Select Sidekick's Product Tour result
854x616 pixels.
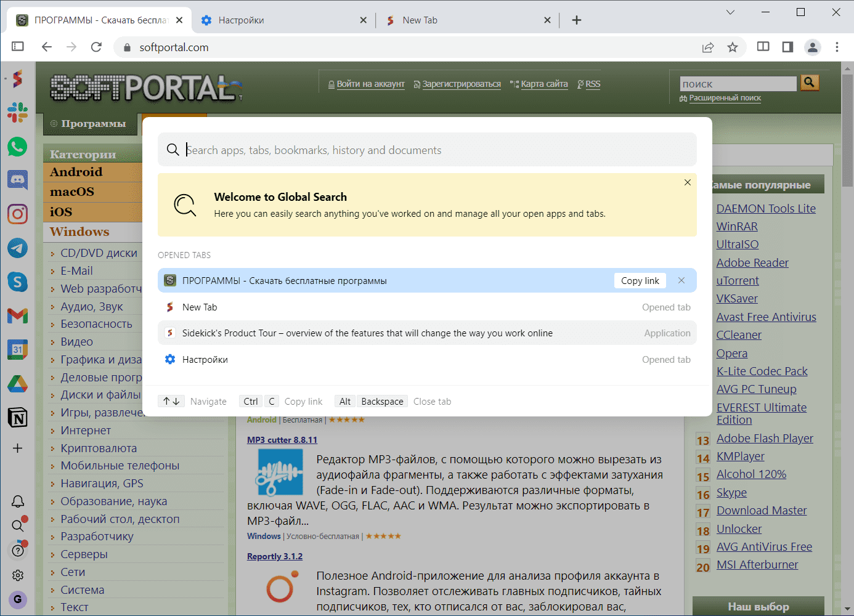(427, 333)
